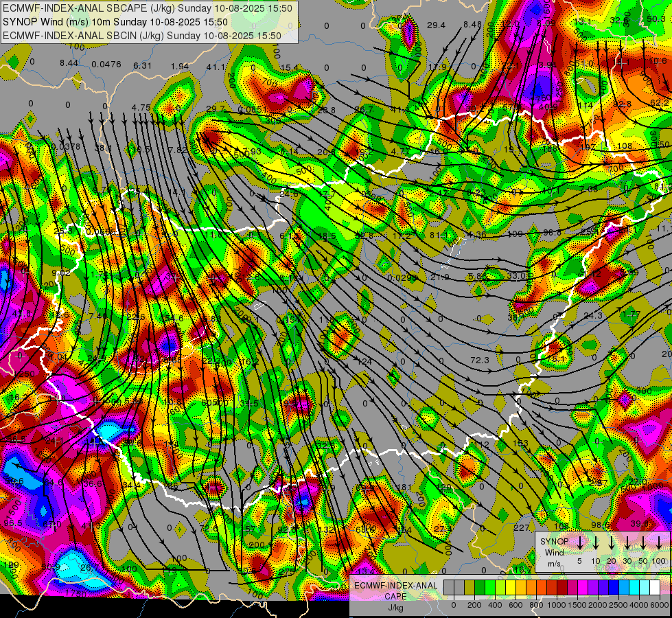Image resolution: width=672 pixels, height=618 pixels.
Task: Click the 'J/kg' unit label in legend
Action: [395, 608]
